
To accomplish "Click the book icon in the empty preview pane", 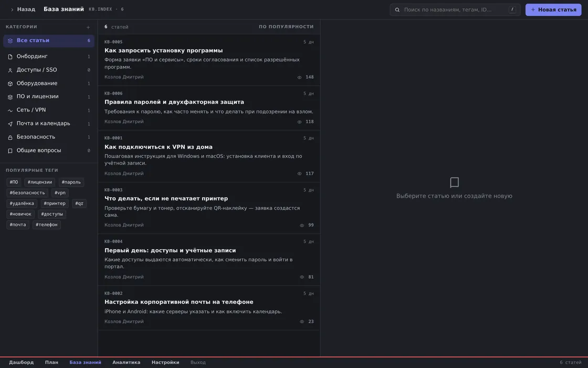I will point(454,182).
